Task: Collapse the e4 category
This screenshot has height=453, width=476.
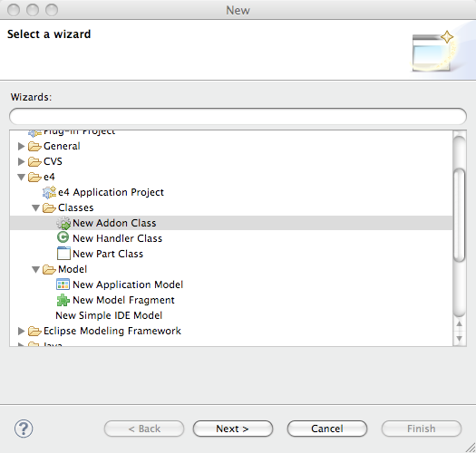Action: click(21, 177)
